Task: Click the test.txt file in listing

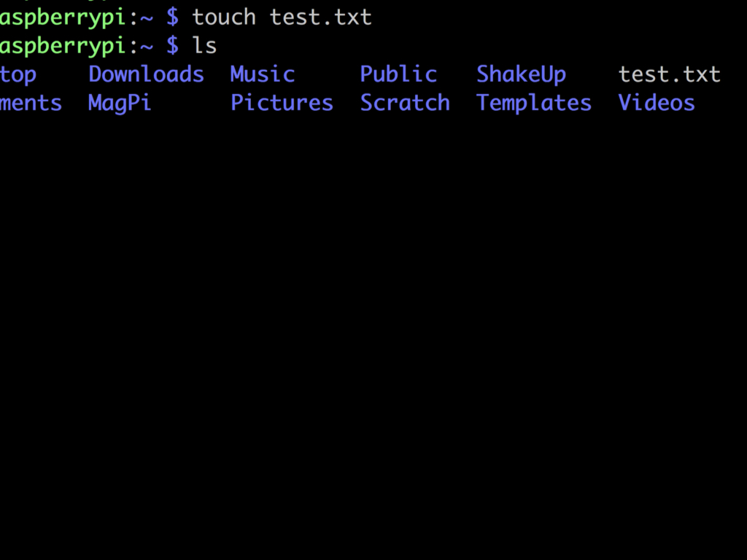Action: (670, 74)
